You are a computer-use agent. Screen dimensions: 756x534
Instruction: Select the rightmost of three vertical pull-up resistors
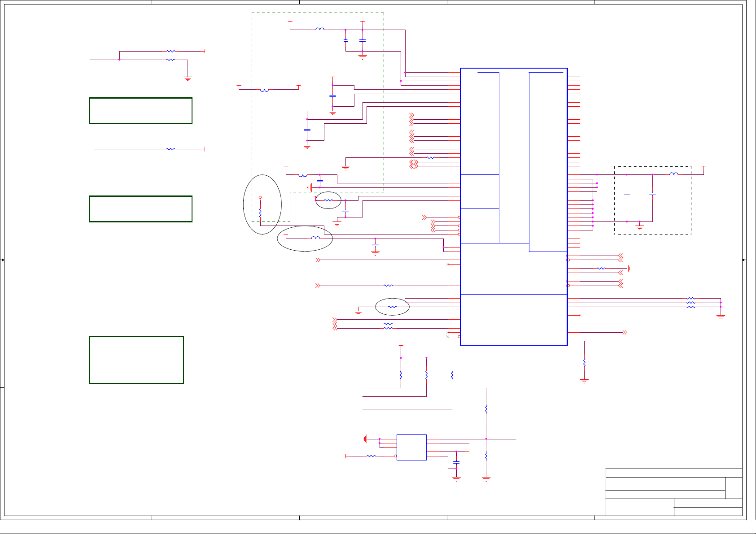(x=452, y=375)
